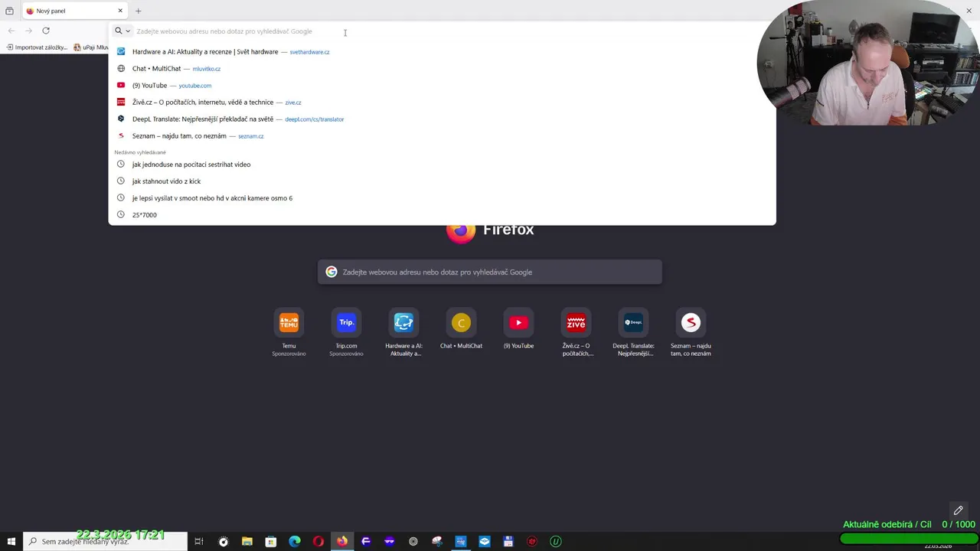Click the DeepL favicon in suggestions list
The width and height of the screenshot is (980, 551).
pos(121,119)
